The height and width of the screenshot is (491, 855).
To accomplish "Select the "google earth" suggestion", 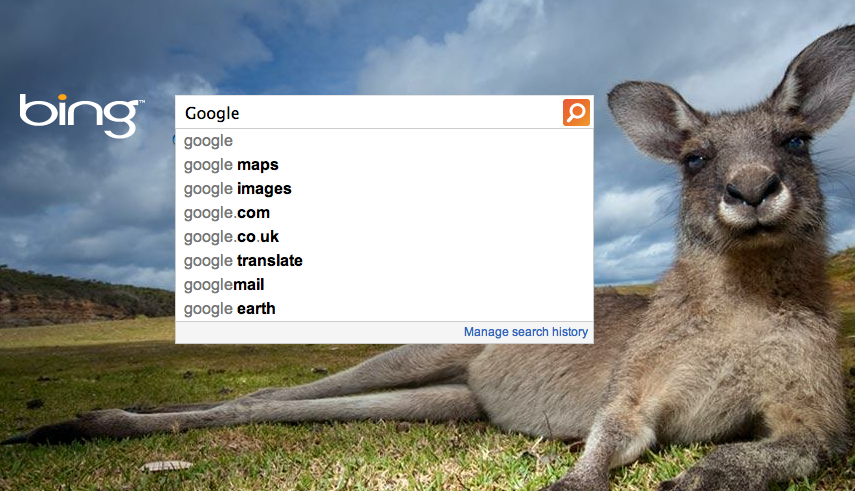I will [x=384, y=309].
